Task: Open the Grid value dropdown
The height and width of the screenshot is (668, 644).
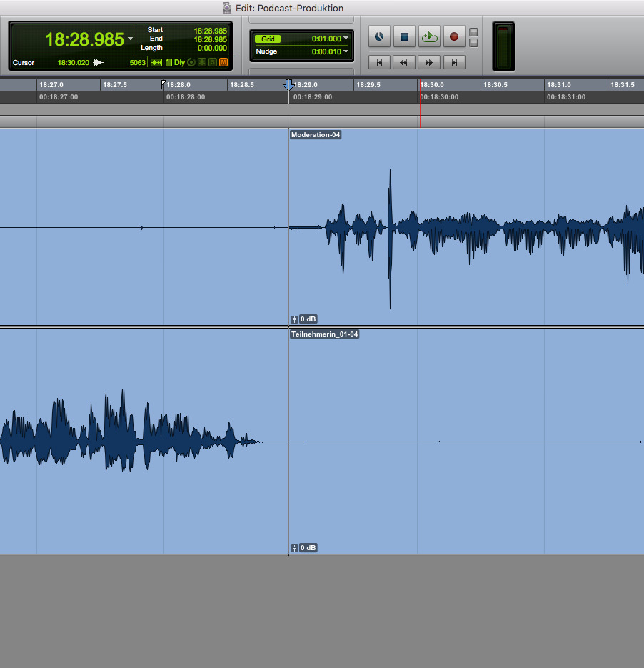Action: (x=346, y=39)
